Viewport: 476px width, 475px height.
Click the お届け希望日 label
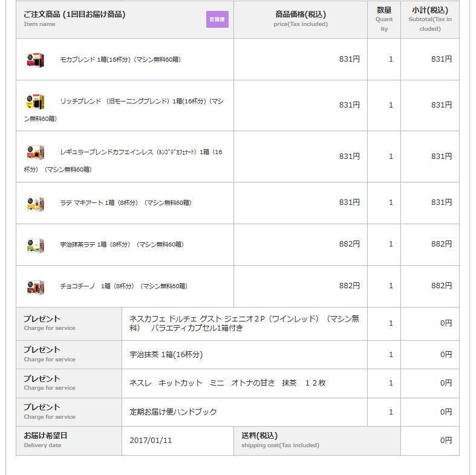coord(45,436)
